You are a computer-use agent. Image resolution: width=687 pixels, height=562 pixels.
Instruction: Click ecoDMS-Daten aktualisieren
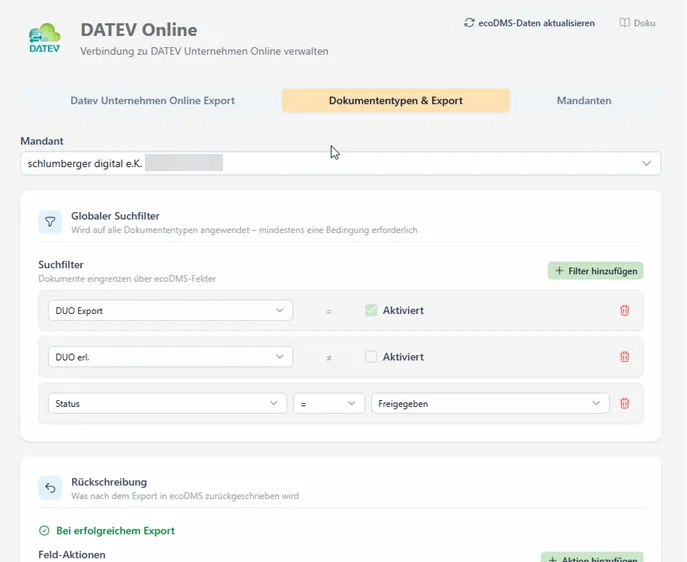coord(529,23)
